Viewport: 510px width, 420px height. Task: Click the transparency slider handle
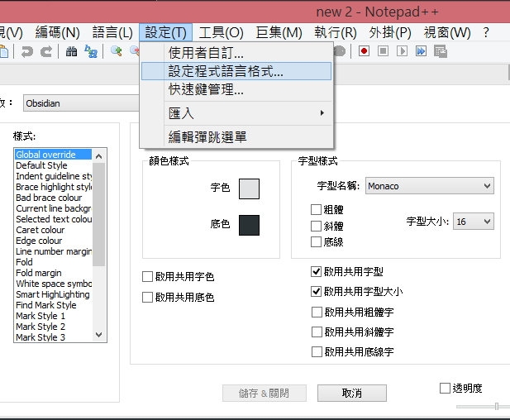click(497, 406)
